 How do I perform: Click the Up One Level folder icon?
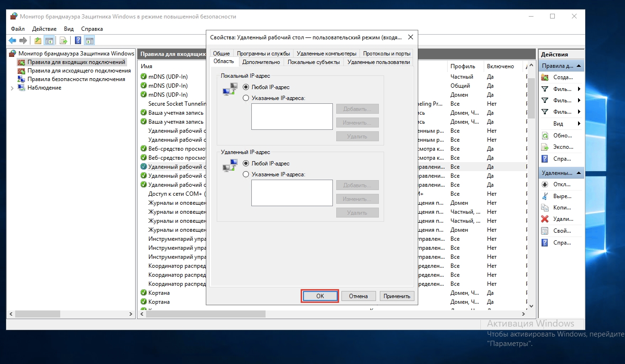click(38, 40)
